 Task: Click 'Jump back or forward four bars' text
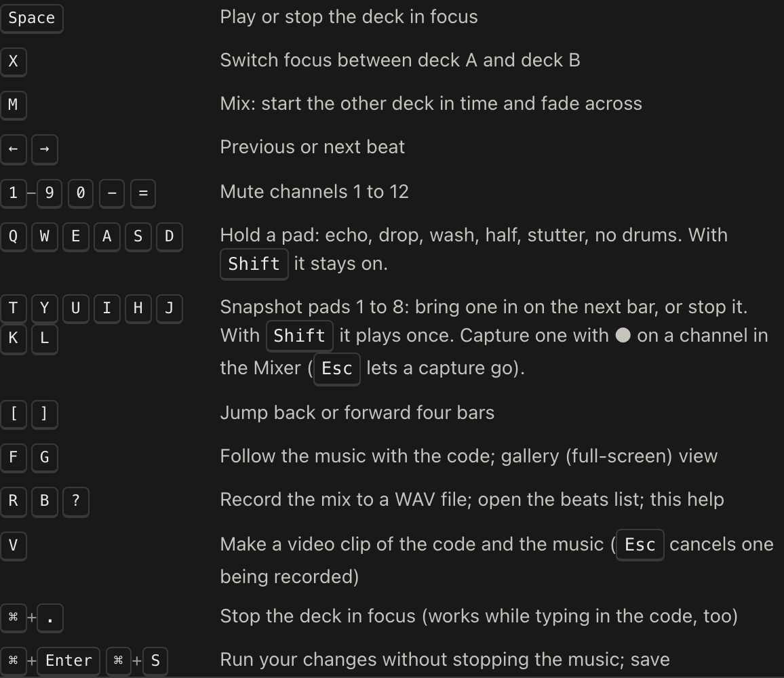pos(357,413)
